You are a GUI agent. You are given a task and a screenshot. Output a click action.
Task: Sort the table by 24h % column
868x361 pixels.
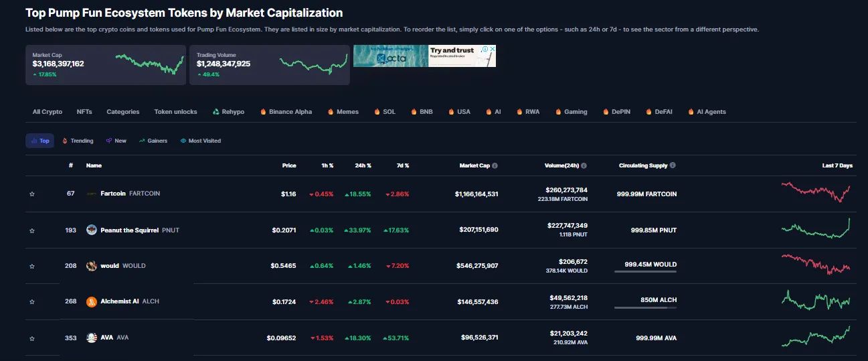tap(363, 165)
